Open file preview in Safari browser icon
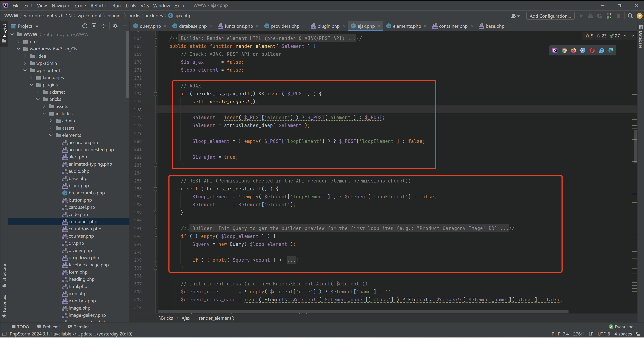 tap(583, 50)
